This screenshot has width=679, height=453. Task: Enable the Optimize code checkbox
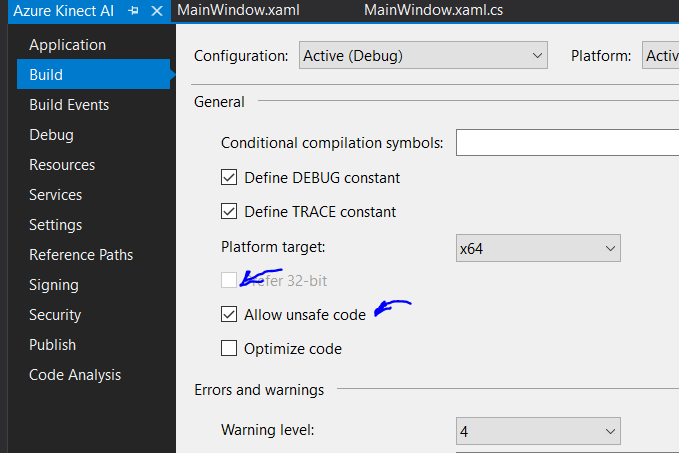click(229, 349)
